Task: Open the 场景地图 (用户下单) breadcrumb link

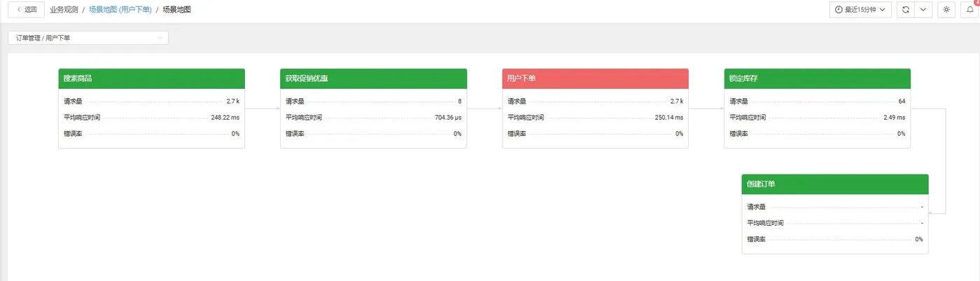Action: 120,10
